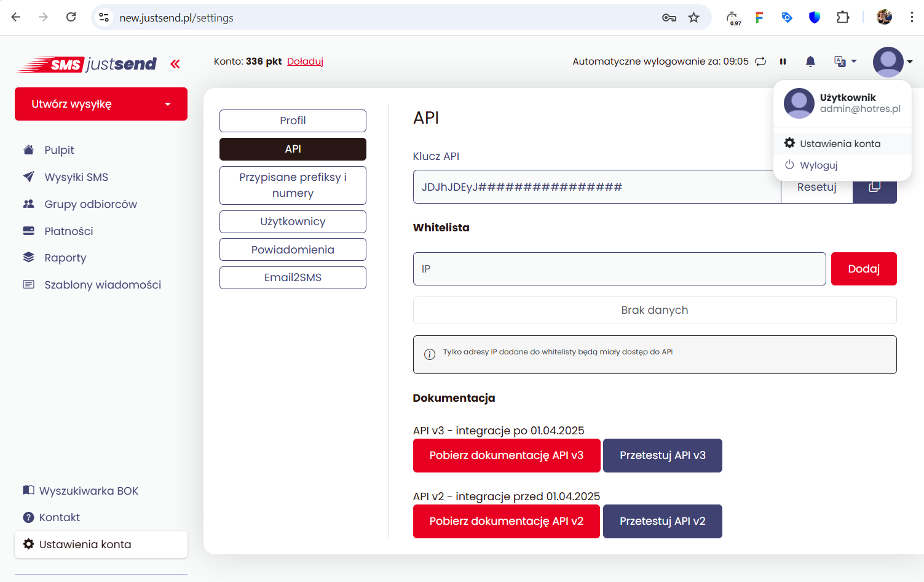Choose Wyloguj in the user menu
Screen dimensions: 924x582
[818, 165]
